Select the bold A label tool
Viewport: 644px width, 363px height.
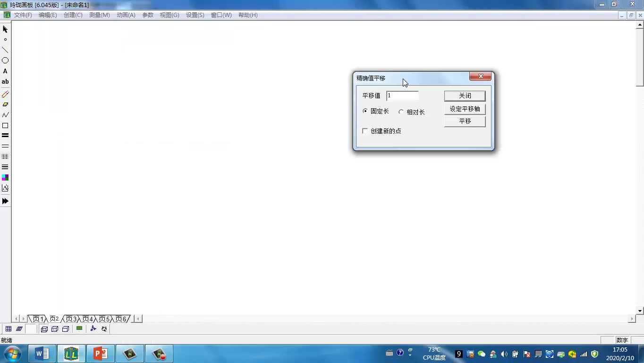pyautogui.click(x=5, y=71)
